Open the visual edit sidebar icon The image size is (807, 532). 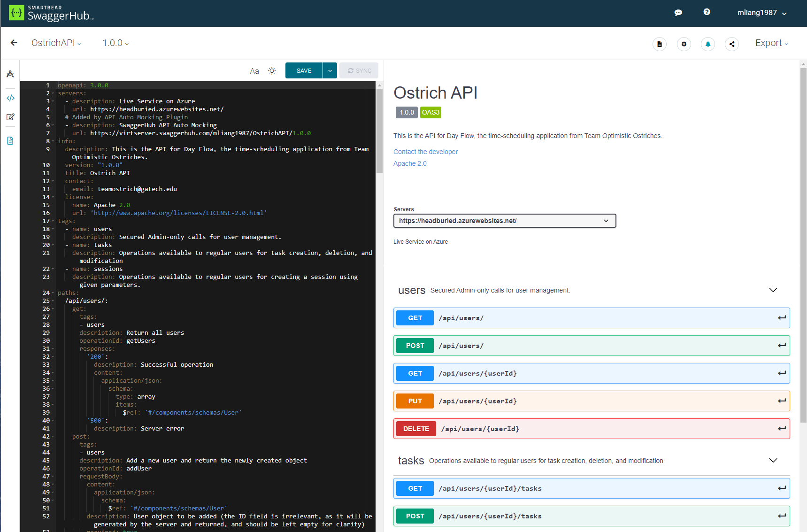coord(10,117)
